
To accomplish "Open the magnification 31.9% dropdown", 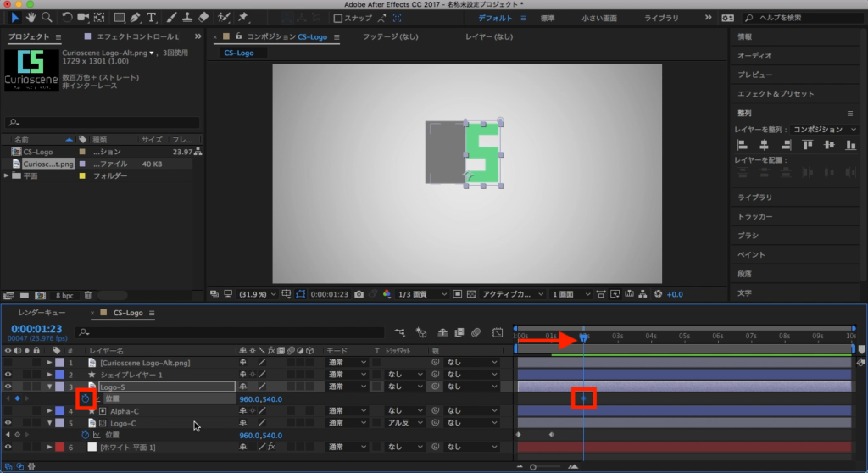I will coord(259,294).
